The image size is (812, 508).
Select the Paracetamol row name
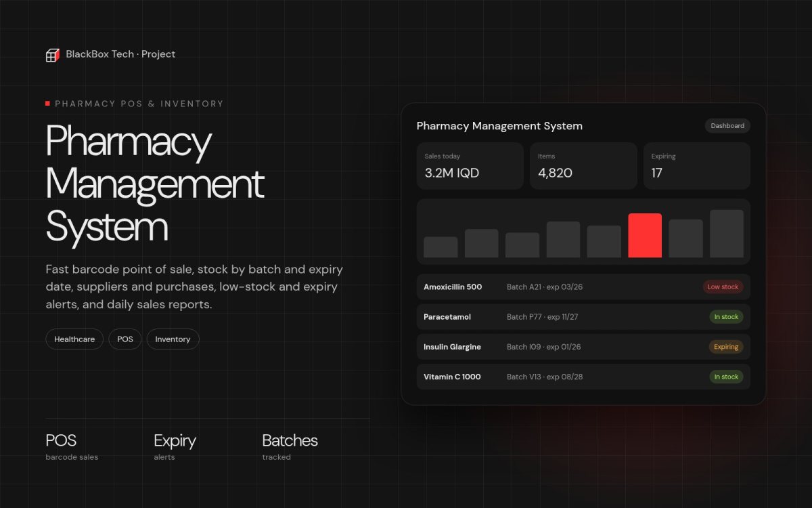click(447, 317)
